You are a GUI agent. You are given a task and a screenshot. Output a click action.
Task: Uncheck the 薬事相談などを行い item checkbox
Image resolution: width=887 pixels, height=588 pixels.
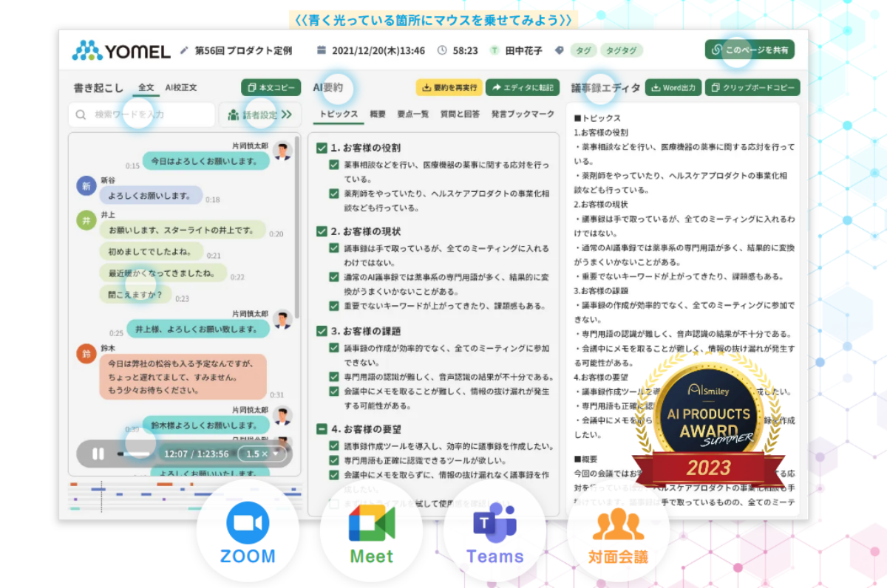tap(335, 164)
